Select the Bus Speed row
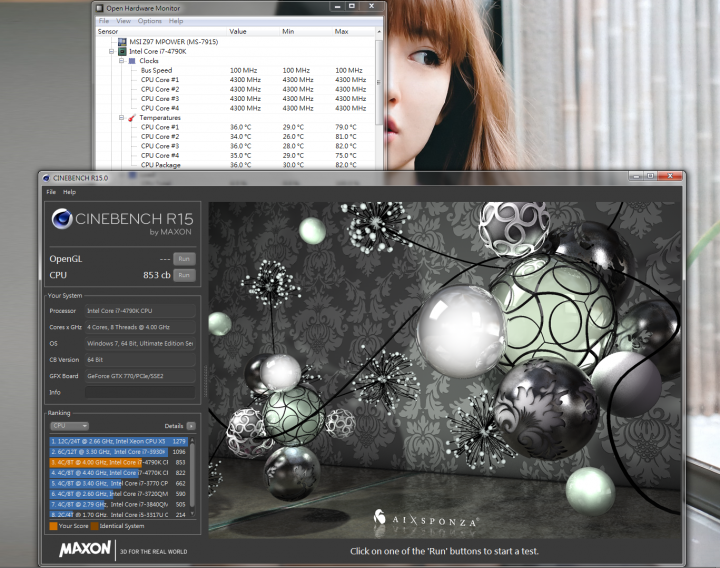This screenshot has height=568, width=720. 235,70
